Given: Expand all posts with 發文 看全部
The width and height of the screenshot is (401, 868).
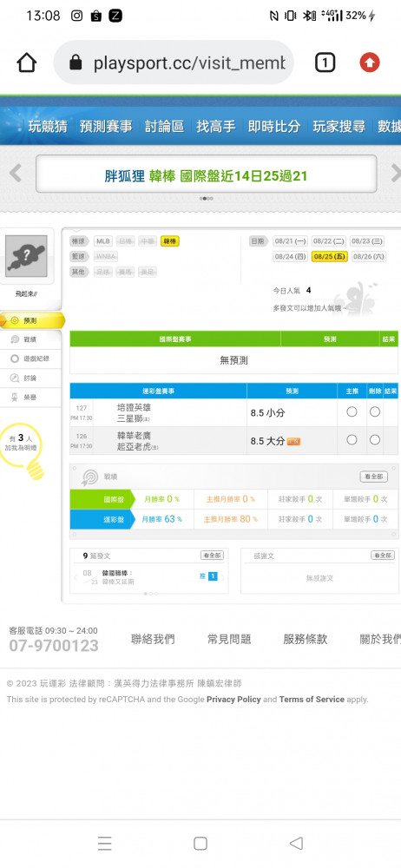Looking at the screenshot, I should [x=212, y=556].
